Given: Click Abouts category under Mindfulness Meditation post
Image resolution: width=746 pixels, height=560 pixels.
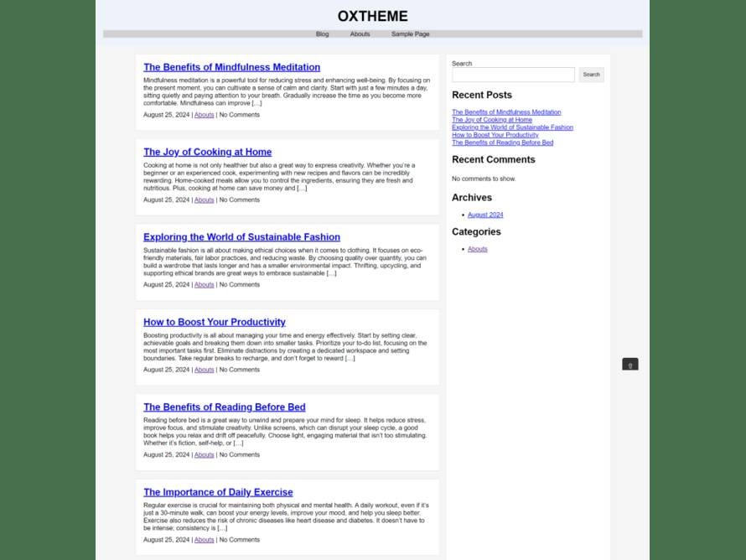Looking at the screenshot, I should coord(205,115).
